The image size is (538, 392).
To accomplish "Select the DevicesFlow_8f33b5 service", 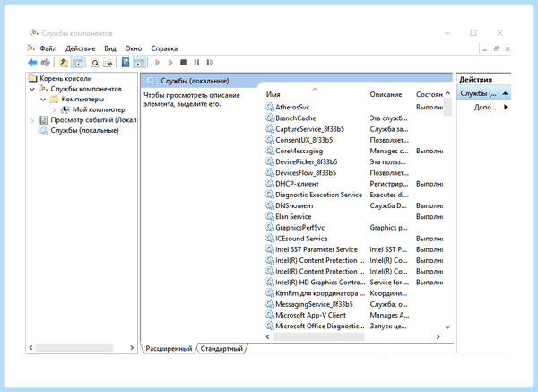I will tap(306, 172).
